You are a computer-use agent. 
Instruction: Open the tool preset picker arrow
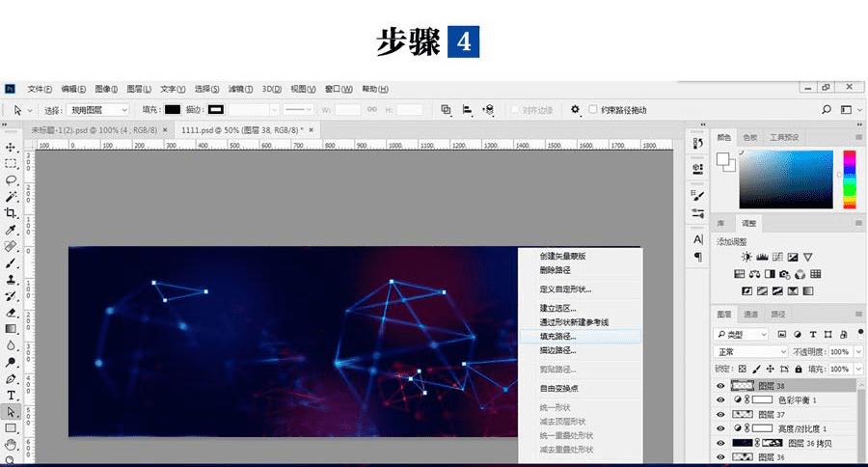pyautogui.click(x=31, y=110)
